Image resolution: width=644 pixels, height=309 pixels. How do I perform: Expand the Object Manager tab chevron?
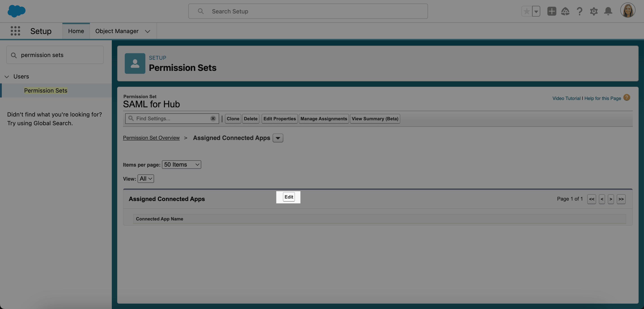(x=148, y=31)
